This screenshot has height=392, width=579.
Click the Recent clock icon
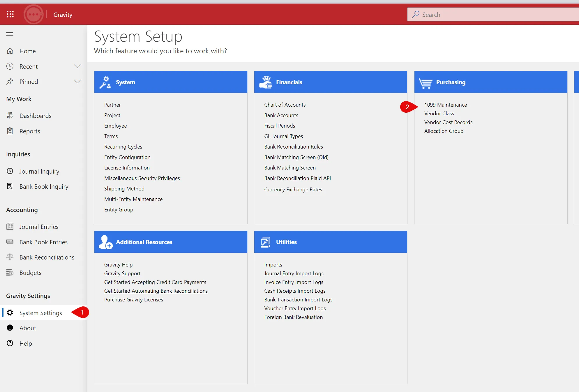10,66
